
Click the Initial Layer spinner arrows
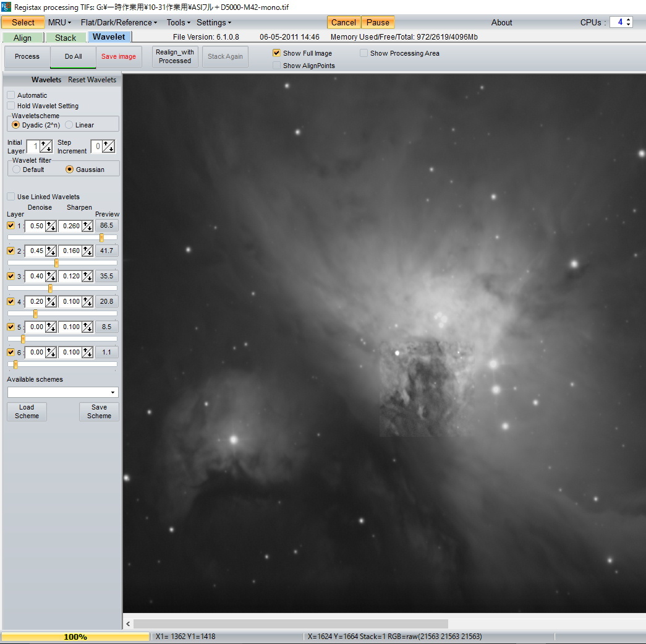point(46,147)
